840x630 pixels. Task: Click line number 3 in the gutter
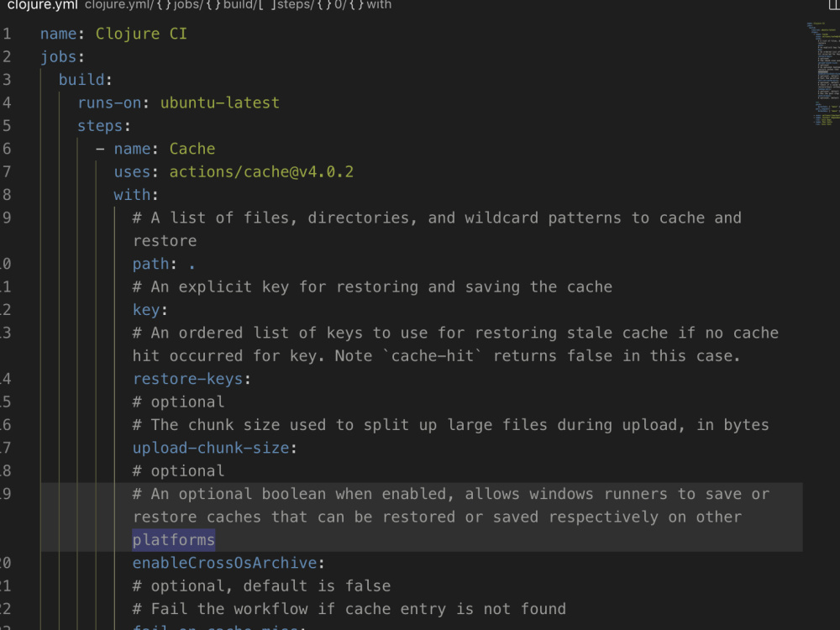[x=7, y=80]
